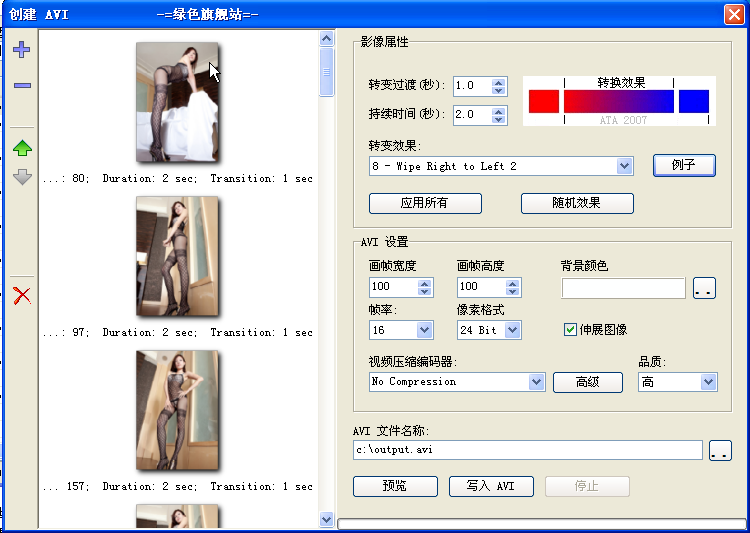Image resolution: width=750 pixels, height=533 pixels.
Task: Open the 帧率 frame rate dropdown
Action: click(424, 330)
